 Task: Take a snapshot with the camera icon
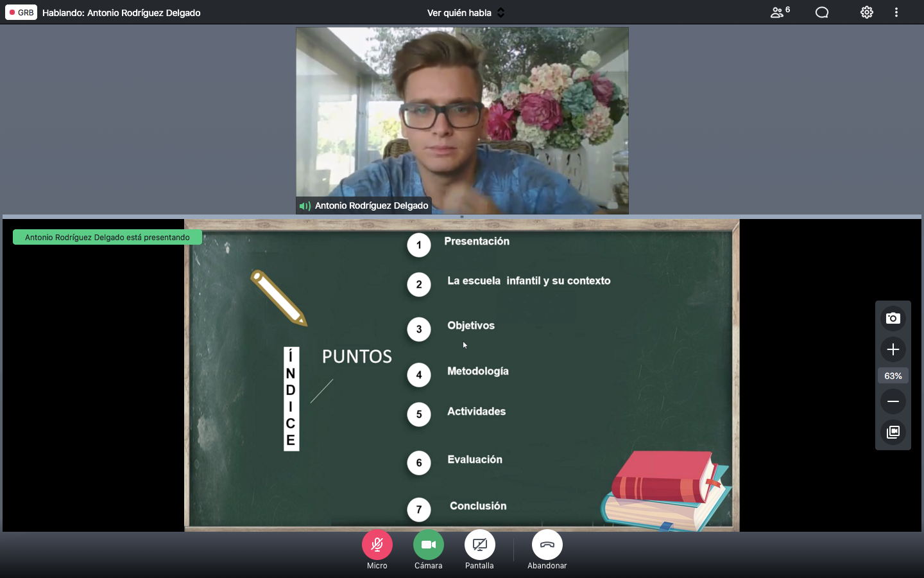893,319
